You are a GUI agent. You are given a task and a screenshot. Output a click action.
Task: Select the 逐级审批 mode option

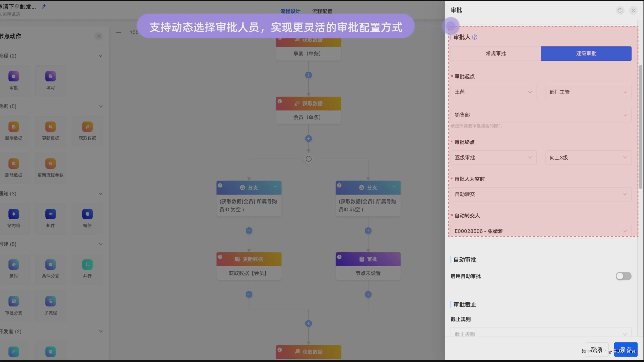pos(586,53)
